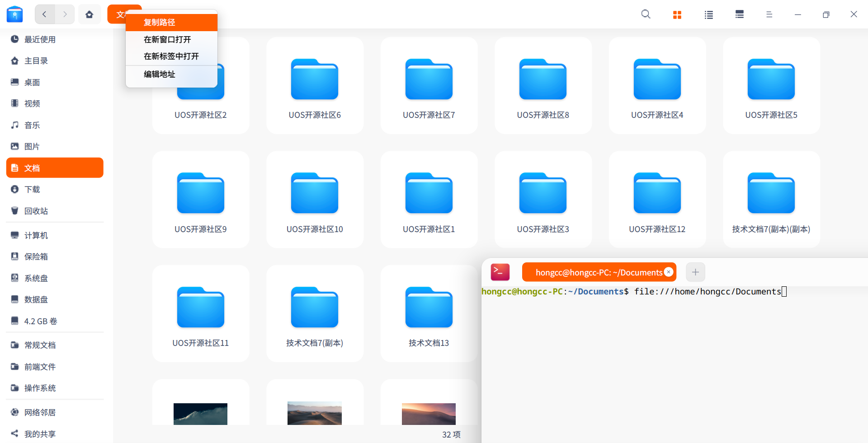The height and width of the screenshot is (443, 868).
Task: Open 我的共享 in sidebar
Action: pos(55,434)
